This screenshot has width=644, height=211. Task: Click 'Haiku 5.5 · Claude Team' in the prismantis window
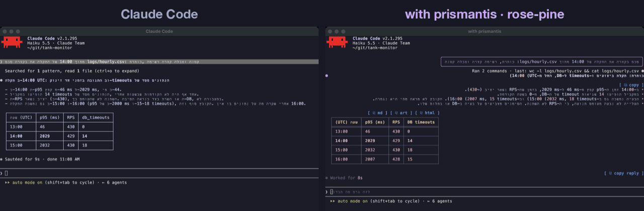(x=381, y=43)
